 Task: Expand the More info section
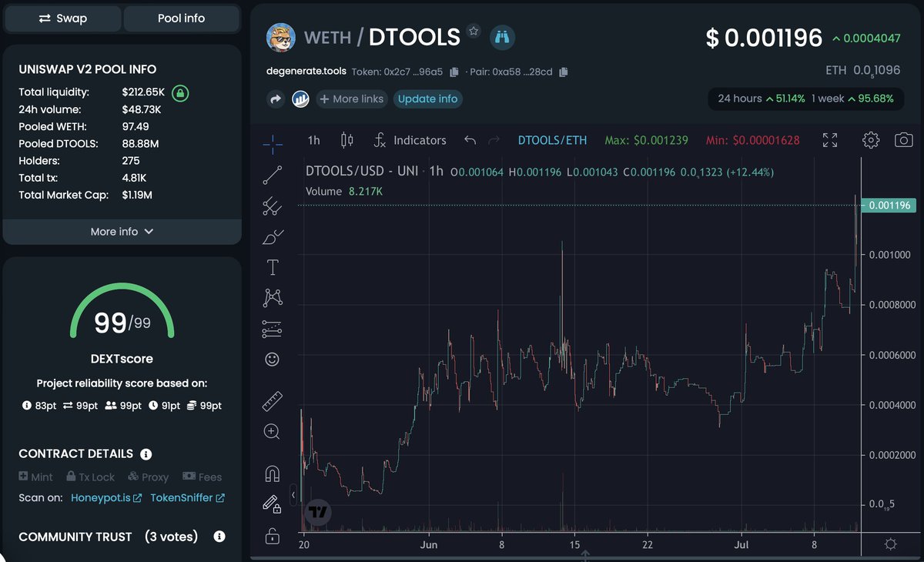click(x=122, y=231)
